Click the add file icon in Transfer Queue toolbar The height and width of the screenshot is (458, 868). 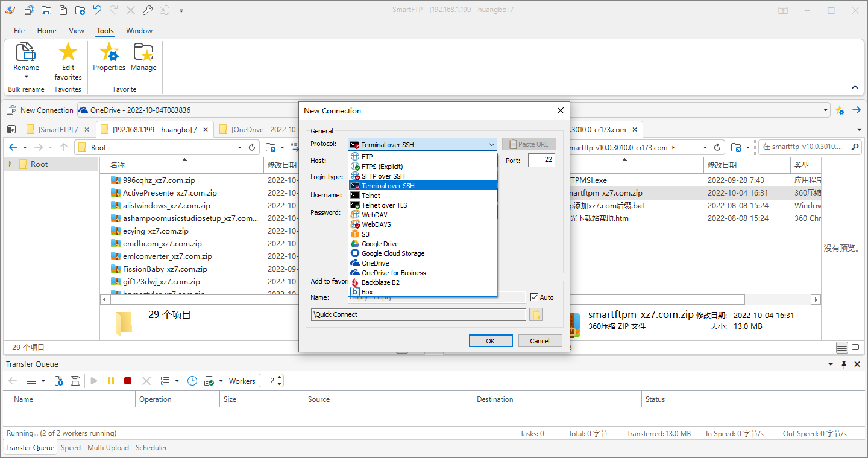[x=58, y=381]
